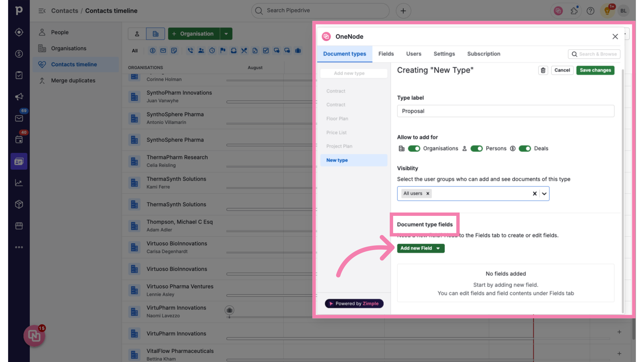Open the Campaigns megaphone icon in the sidebar
644x362 pixels.
pyautogui.click(x=19, y=97)
